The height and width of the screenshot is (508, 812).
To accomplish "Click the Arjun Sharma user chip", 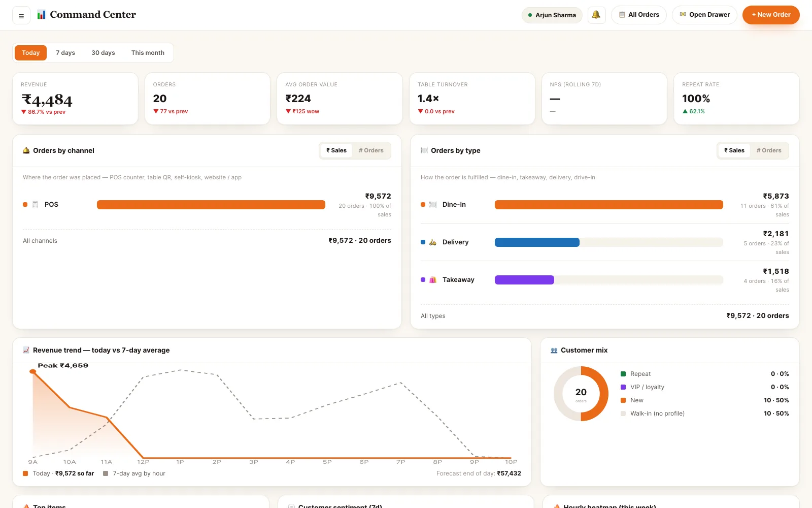I will coord(552,15).
